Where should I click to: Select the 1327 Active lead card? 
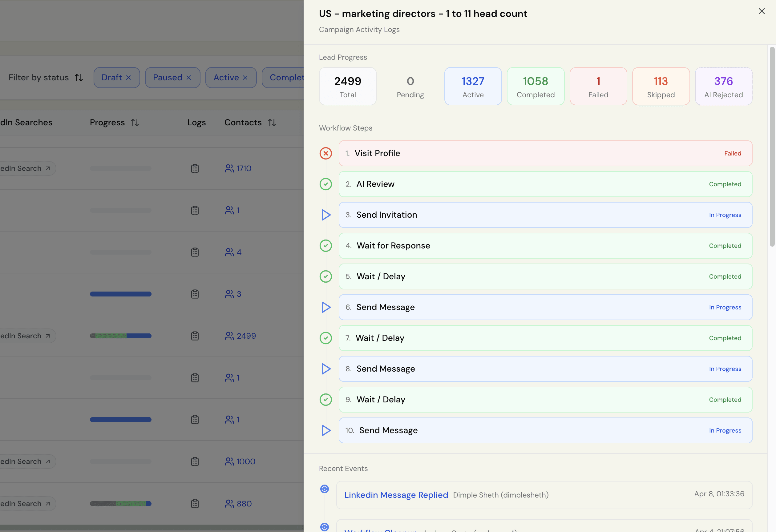click(x=472, y=87)
